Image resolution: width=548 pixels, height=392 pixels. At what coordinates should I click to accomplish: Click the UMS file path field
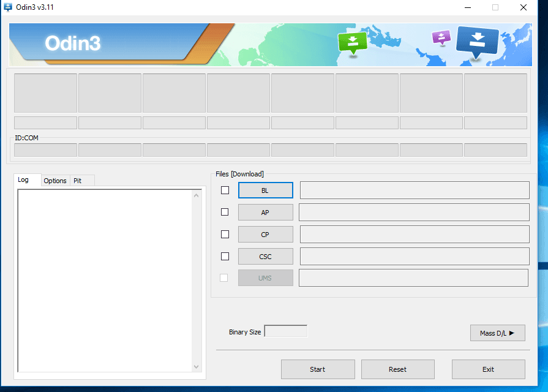point(413,277)
